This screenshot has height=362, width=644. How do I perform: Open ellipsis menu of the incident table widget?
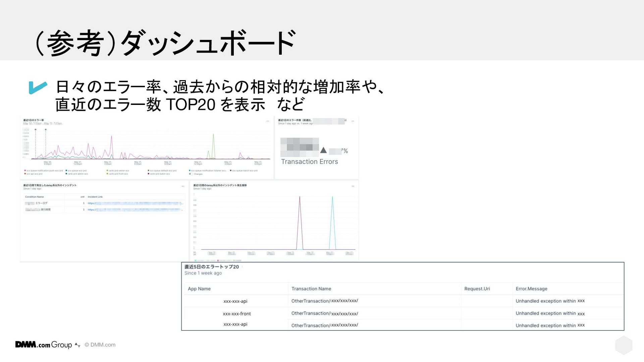(183, 186)
